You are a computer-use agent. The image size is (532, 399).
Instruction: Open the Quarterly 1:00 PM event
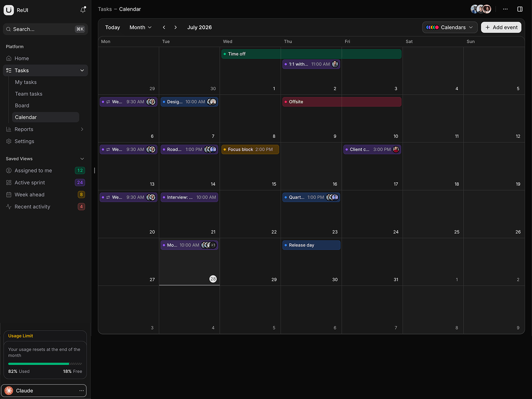coord(311,197)
